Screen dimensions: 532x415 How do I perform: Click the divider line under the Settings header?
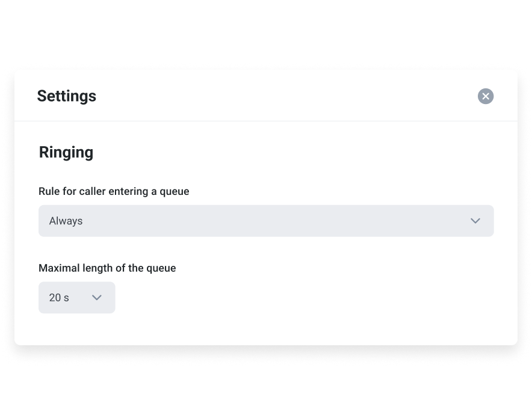[266, 121]
